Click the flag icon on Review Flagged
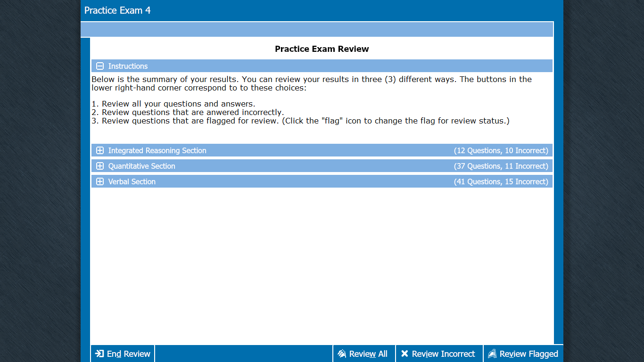 (x=492, y=354)
